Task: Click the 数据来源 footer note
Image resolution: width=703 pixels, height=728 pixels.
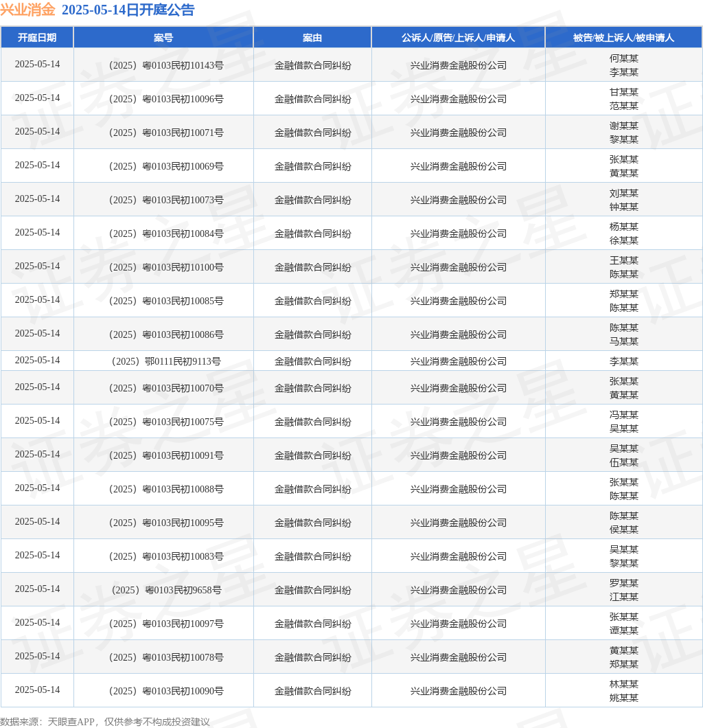Action: (x=105, y=722)
